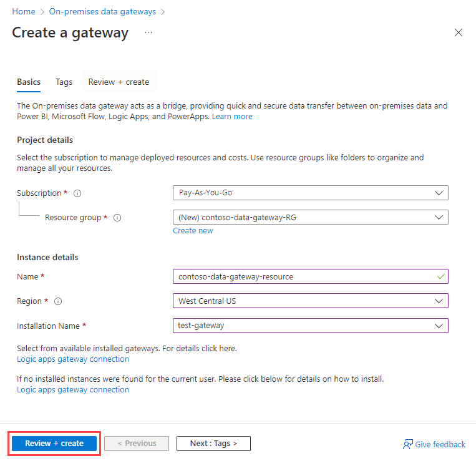Open the Resource group dropdown
Image resolution: width=476 pixels, height=461 pixels.
click(x=311, y=217)
